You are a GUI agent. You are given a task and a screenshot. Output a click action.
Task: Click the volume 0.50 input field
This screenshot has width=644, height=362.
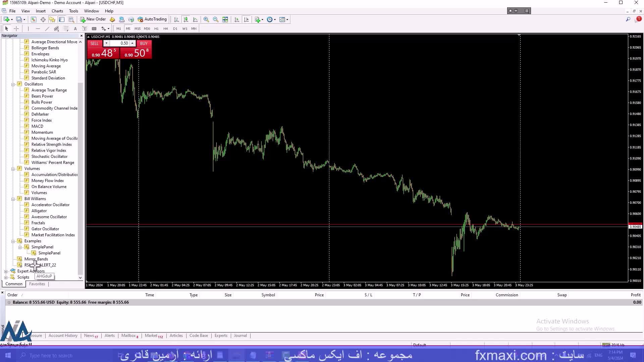pos(120,43)
